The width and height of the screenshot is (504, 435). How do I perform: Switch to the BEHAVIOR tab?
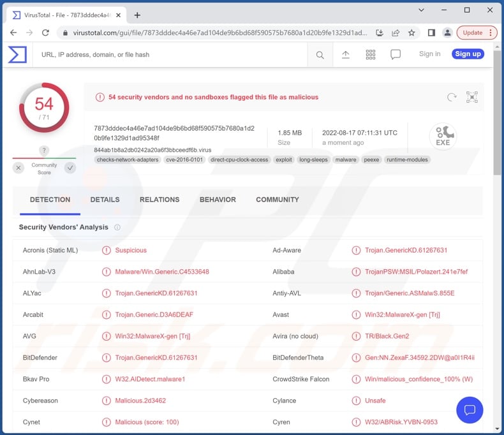point(218,200)
